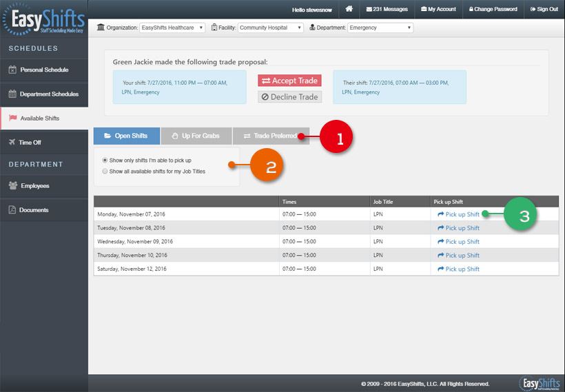Click the Time Off airplane icon
Viewport: 565px width, 392px height.
(x=12, y=142)
